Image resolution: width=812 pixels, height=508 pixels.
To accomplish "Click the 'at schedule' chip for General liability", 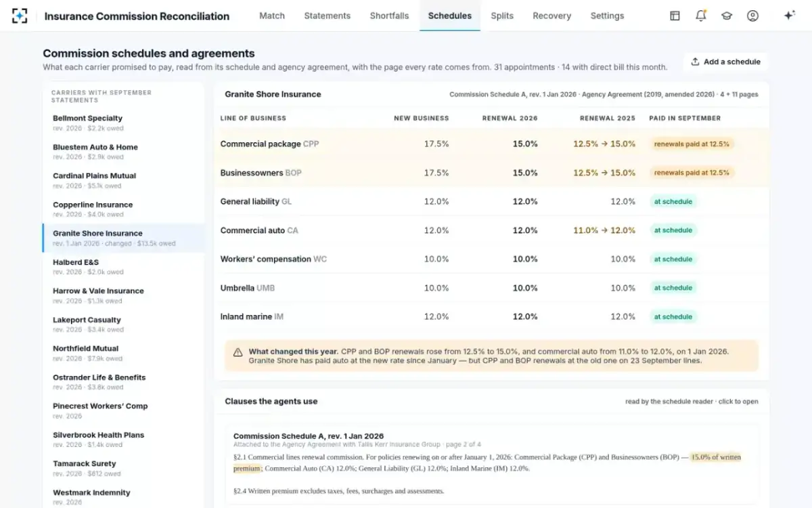I will coord(673,201).
